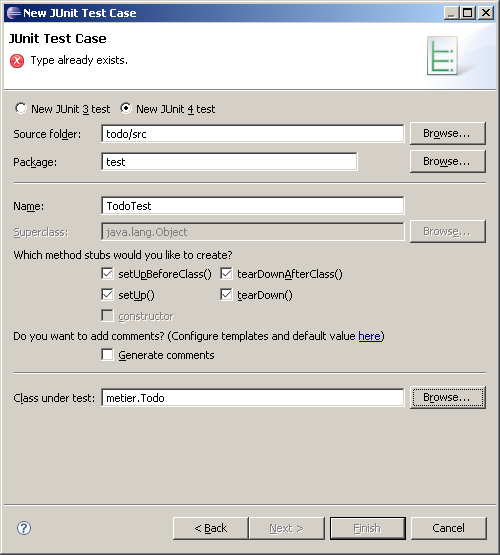500x555 pixels.
Task: Open the 'here' templates configuration link
Action: click(369, 336)
